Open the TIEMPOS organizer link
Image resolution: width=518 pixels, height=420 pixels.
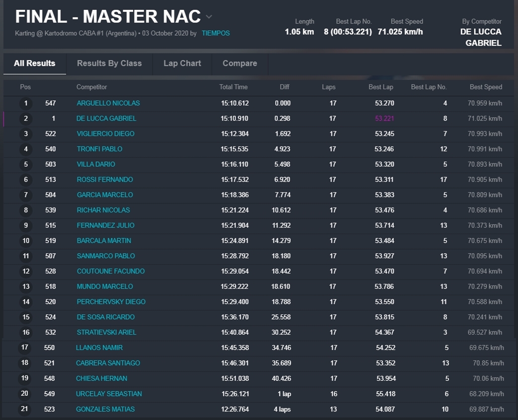(216, 33)
